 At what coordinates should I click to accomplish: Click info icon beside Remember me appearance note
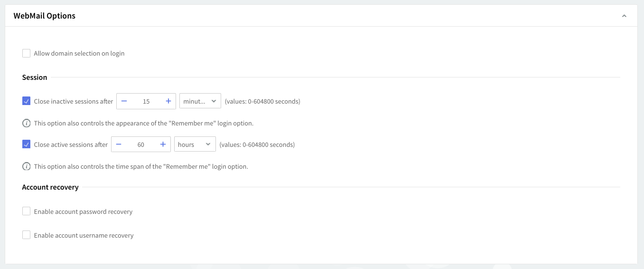coord(27,123)
